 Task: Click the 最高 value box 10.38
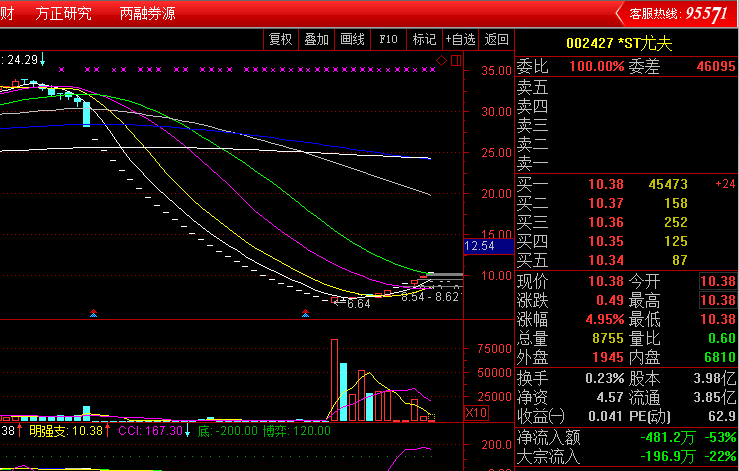click(x=717, y=300)
